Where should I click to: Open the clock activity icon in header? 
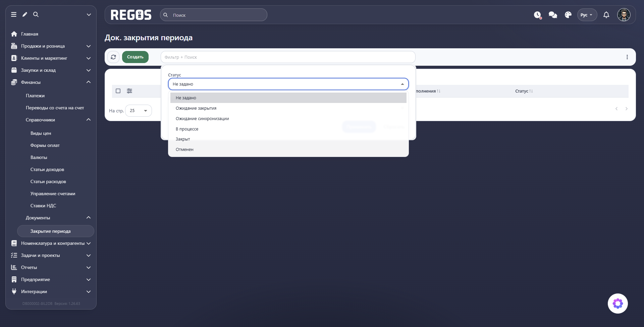click(538, 15)
